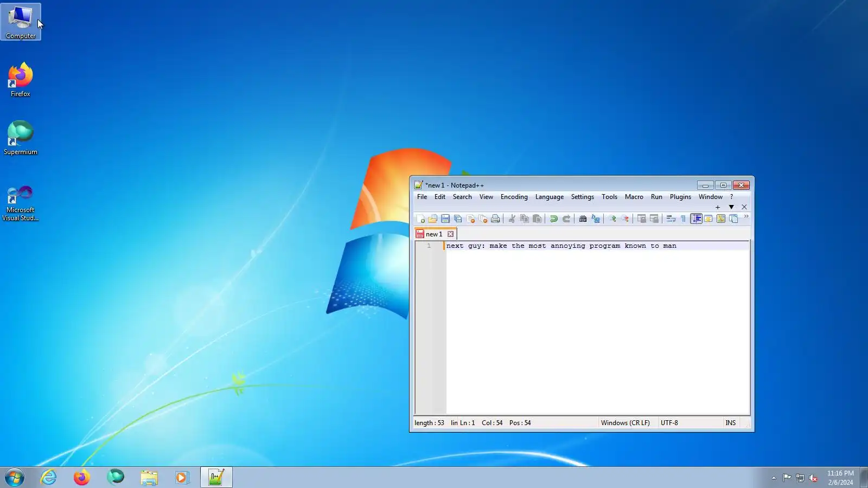
Task: Click the Redo arrow icon
Action: pos(566,219)
